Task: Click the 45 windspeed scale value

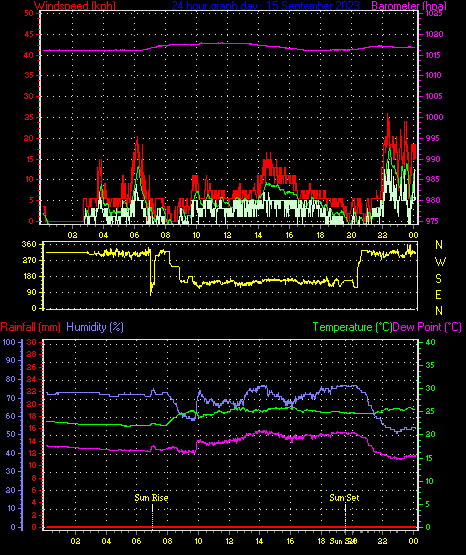Action: pyautogui.click(x=29, y=34)
